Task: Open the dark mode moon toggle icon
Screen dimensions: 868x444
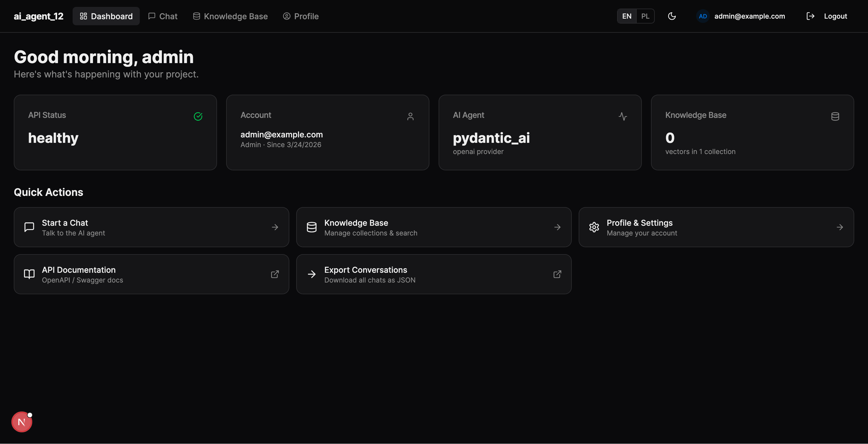Action: click(x=672, y=16)
